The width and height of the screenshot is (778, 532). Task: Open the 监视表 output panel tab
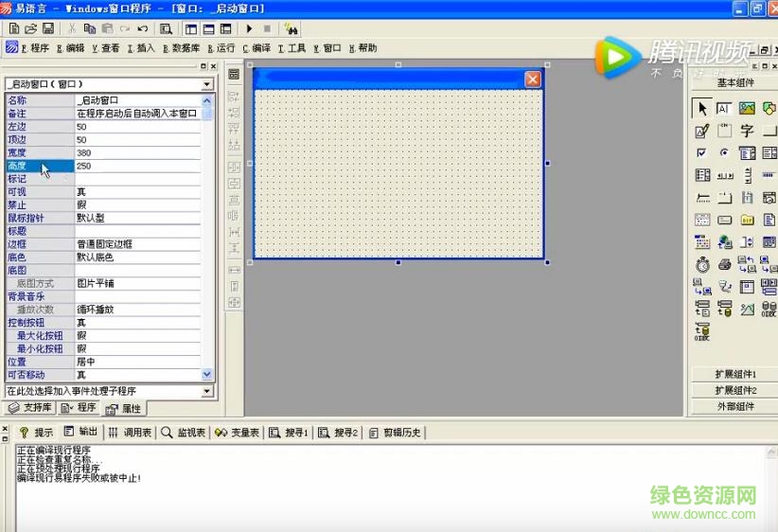[x=183, y=433]
